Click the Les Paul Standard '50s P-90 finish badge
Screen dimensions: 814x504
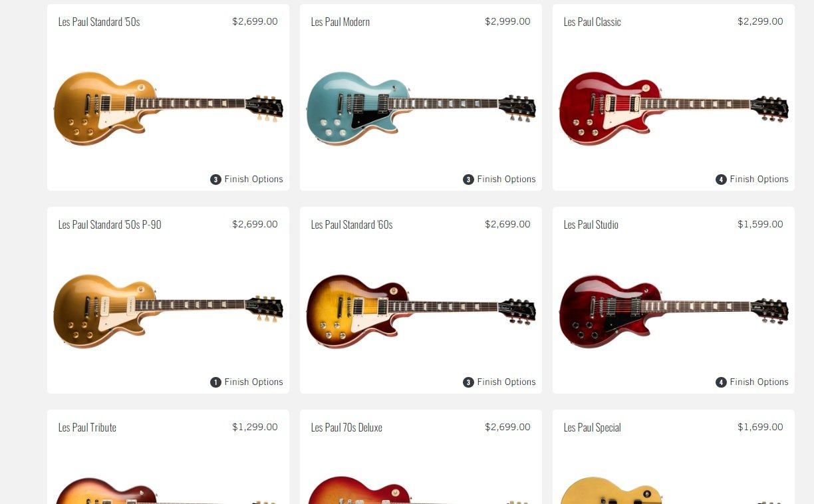215,382
